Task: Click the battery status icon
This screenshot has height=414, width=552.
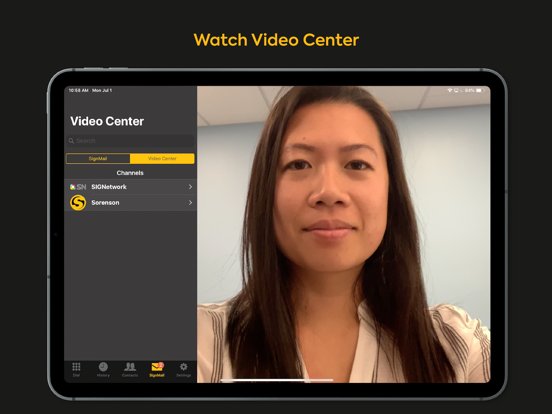Action: pos(479,90)
